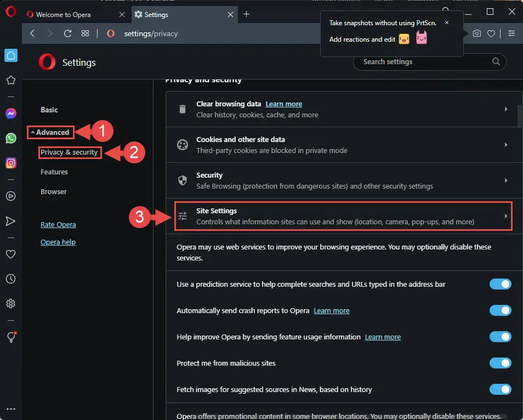This screenshot has width=523, height=420.
Task: Expand Clear browsing data arrow
Action: 506,109
